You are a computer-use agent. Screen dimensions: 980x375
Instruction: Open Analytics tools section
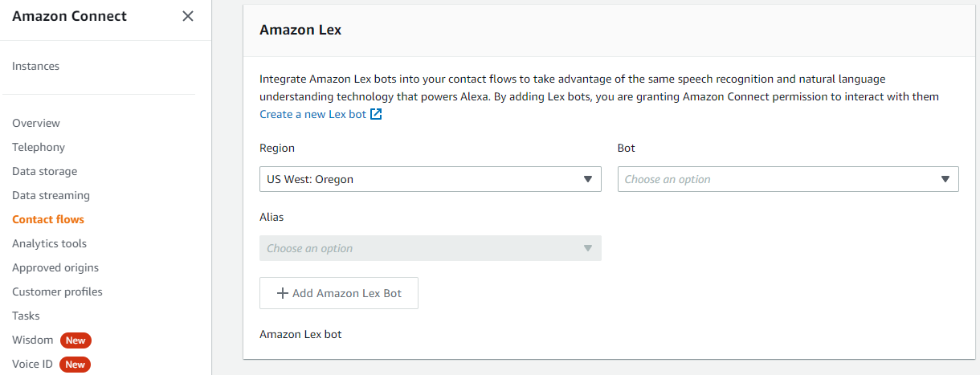49,243
